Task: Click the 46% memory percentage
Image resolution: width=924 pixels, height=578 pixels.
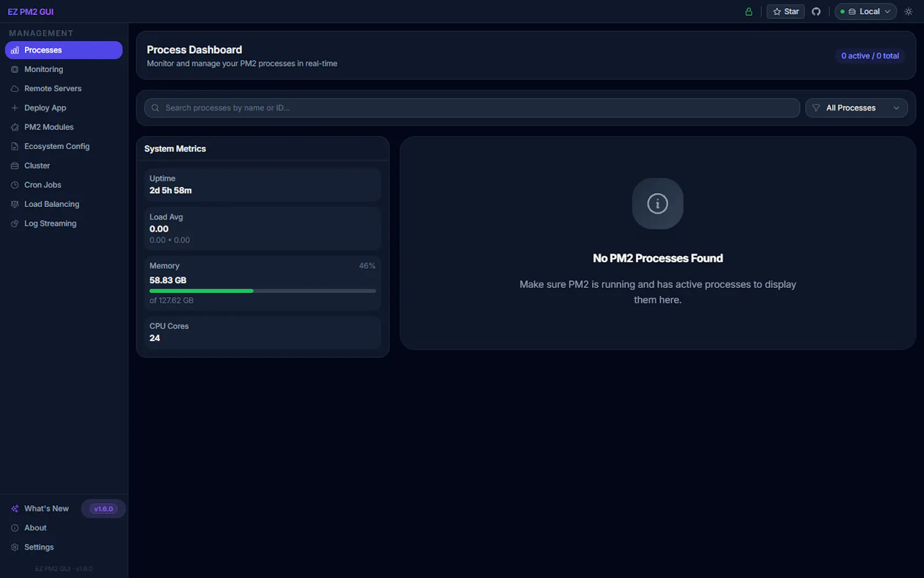Action: tap(367, 266)
